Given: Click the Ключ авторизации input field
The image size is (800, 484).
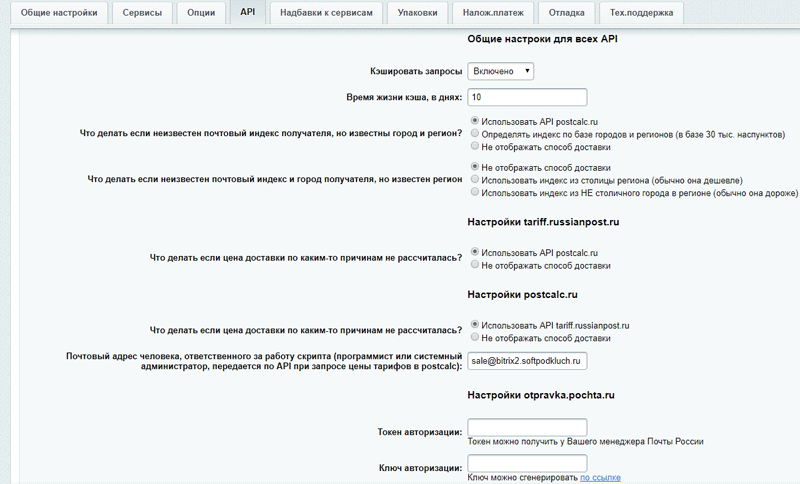Looking at the screenshot, I should (x=526, y=463).
